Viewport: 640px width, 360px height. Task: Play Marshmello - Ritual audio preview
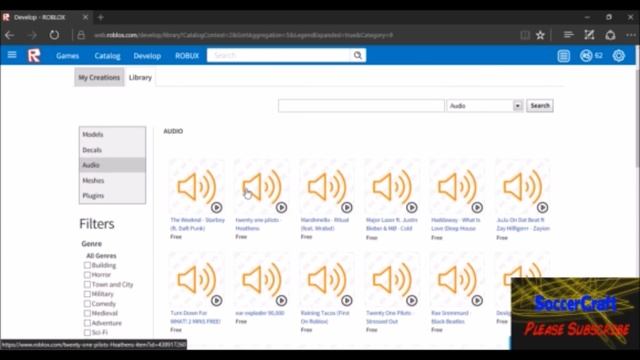(x=347, y=208)
